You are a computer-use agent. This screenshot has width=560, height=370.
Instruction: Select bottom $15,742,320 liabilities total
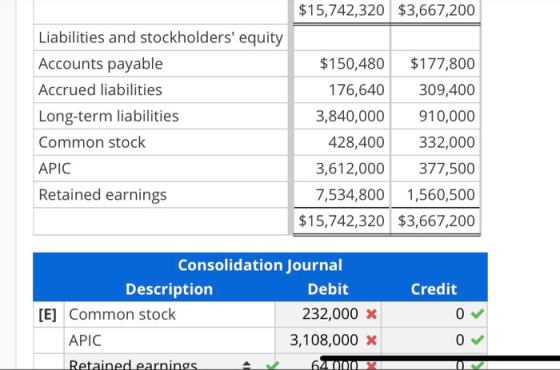point(341,221)
